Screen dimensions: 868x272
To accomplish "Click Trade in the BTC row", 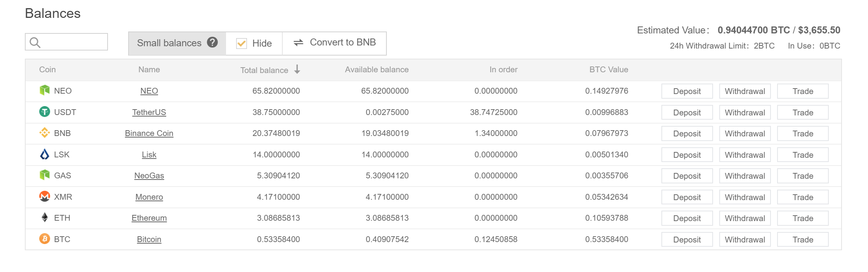I will (803, 240).
